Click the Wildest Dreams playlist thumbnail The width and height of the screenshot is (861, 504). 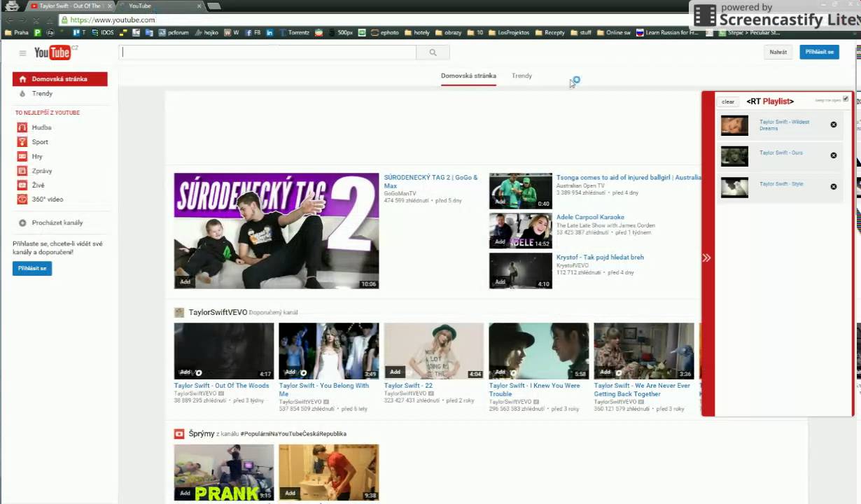click(x=734, y=125)
